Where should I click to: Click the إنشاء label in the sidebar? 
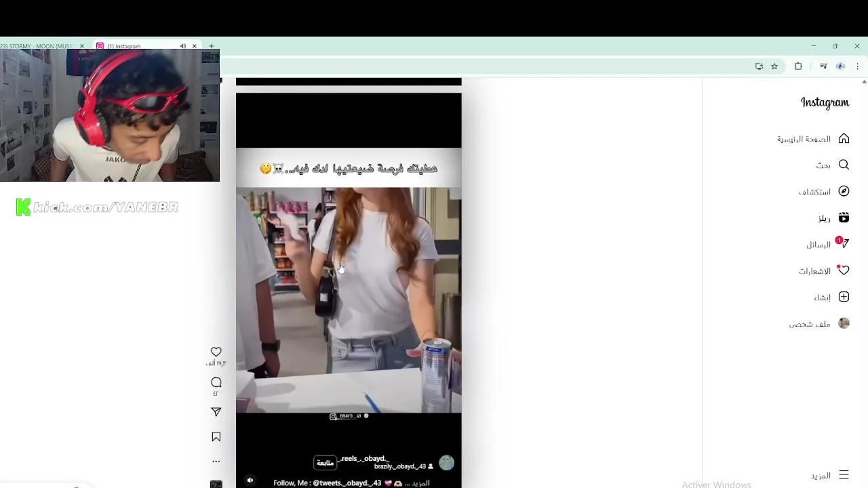pyautogui.click(x=823, y=298)
